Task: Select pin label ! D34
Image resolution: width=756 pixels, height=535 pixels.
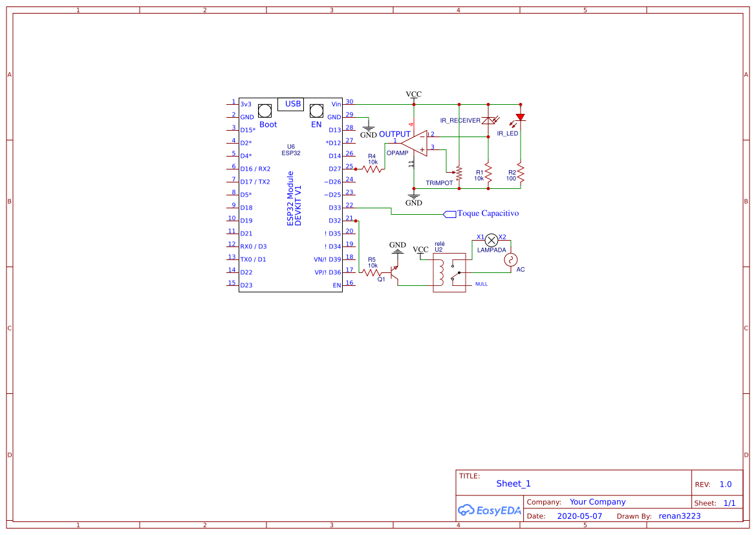Action: point(332,246)
